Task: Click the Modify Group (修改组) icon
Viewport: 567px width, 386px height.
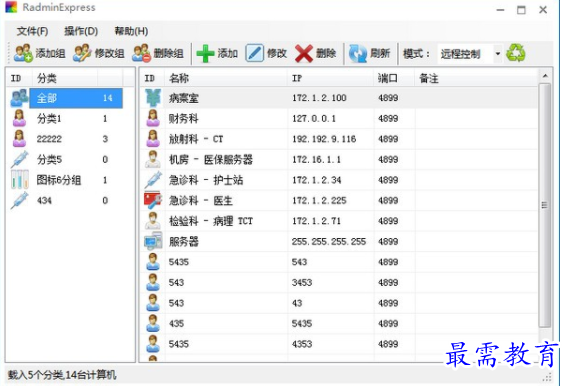Action: [82, 53]
